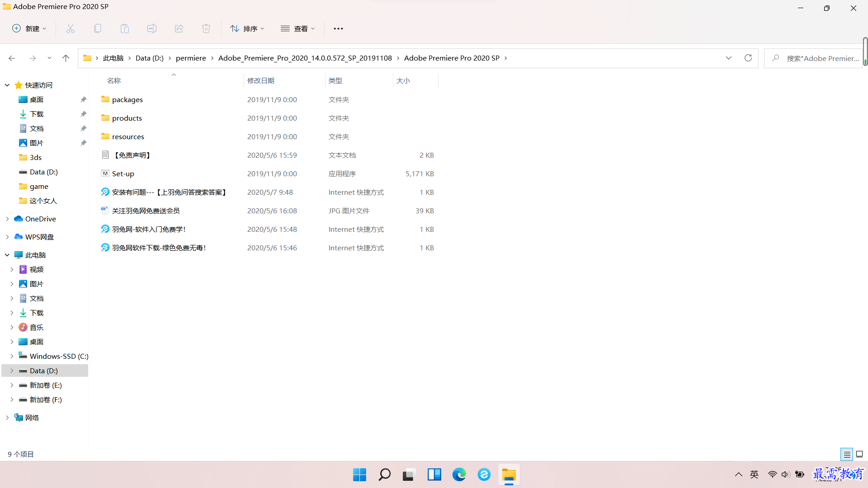Open the 排序 sort dropdown
Screen dimensions: 868x488
coord(247,28)
